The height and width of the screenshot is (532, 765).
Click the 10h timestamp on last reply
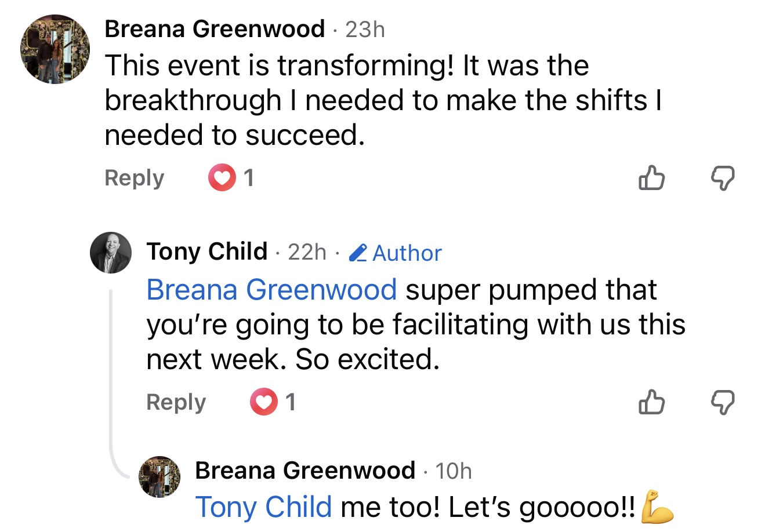454,471
